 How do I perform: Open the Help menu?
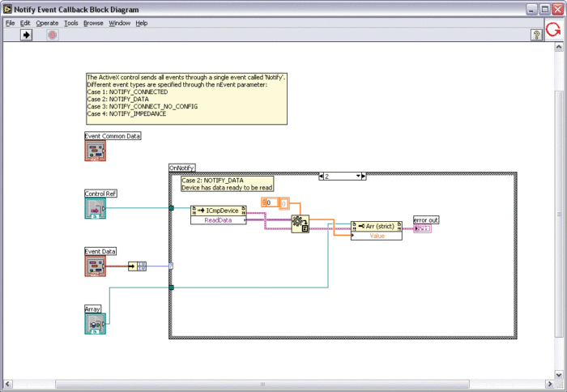[x=142, y=23]
